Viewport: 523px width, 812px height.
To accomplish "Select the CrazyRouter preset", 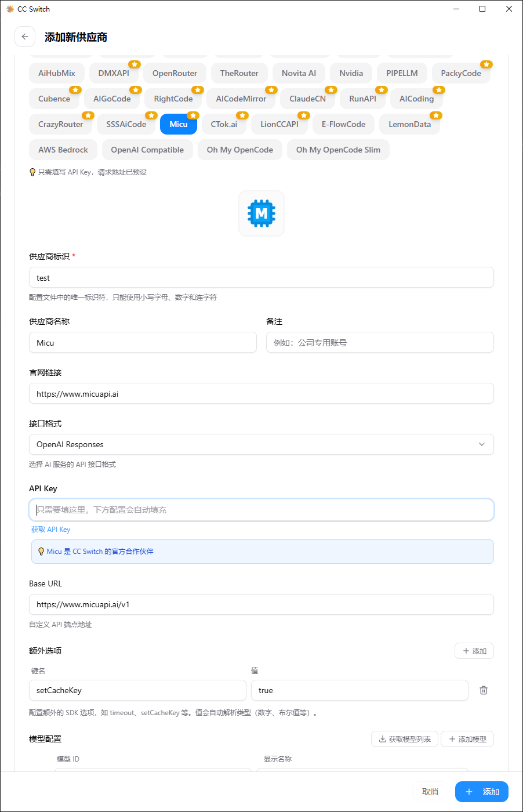I will coord(60,124).
